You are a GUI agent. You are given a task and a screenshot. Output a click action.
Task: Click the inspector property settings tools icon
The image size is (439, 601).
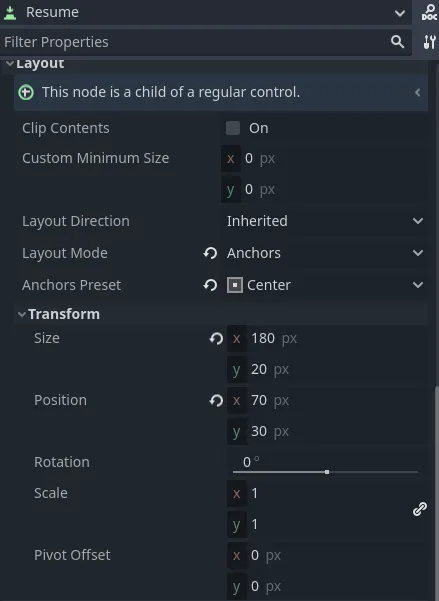(x=429, y=42)
